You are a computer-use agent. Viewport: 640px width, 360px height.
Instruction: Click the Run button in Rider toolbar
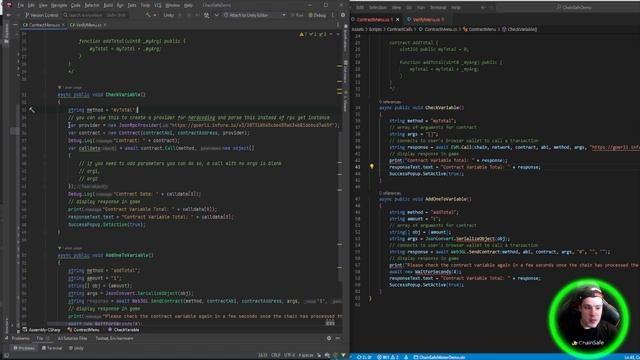297,15
